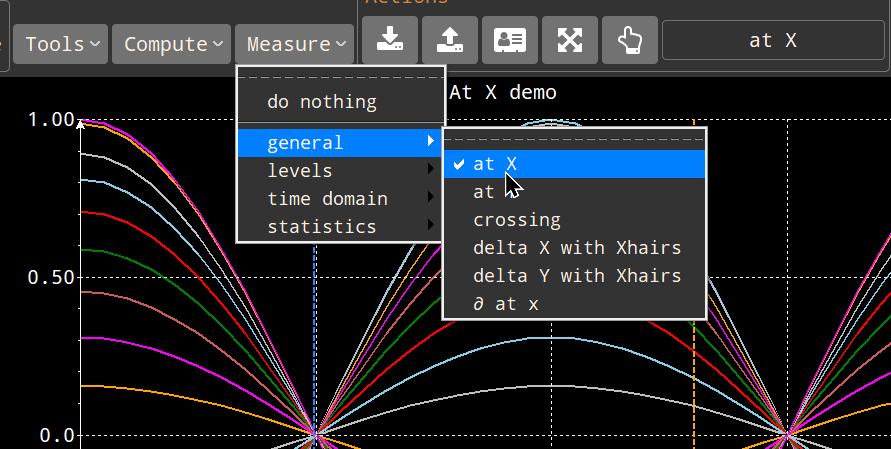Click the download/import icon button
This screenshot has width=891, height=449.
coord(390,40)
